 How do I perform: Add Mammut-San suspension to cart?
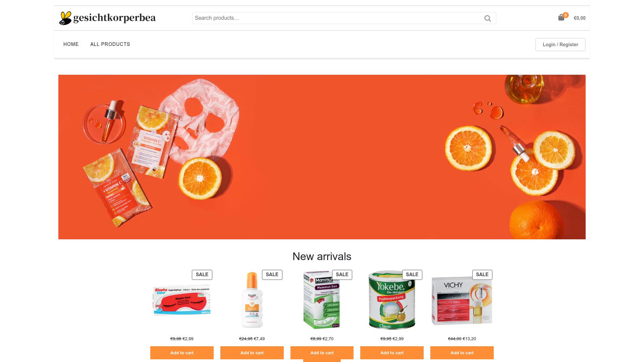pos(322,353)
